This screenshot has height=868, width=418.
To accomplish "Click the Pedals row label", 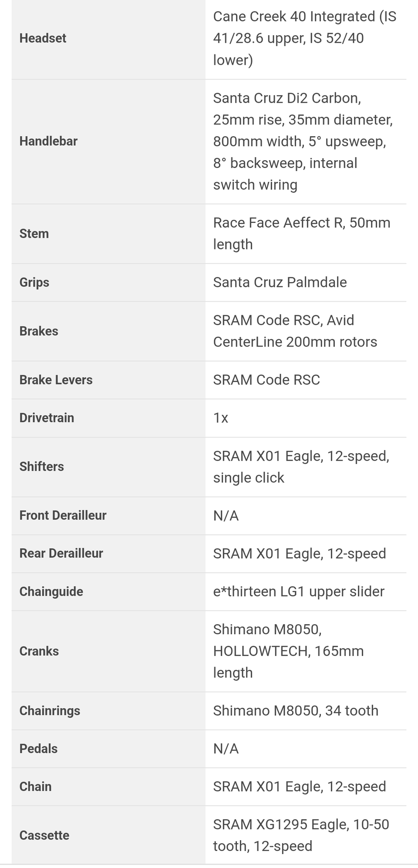I will (39, 749).
